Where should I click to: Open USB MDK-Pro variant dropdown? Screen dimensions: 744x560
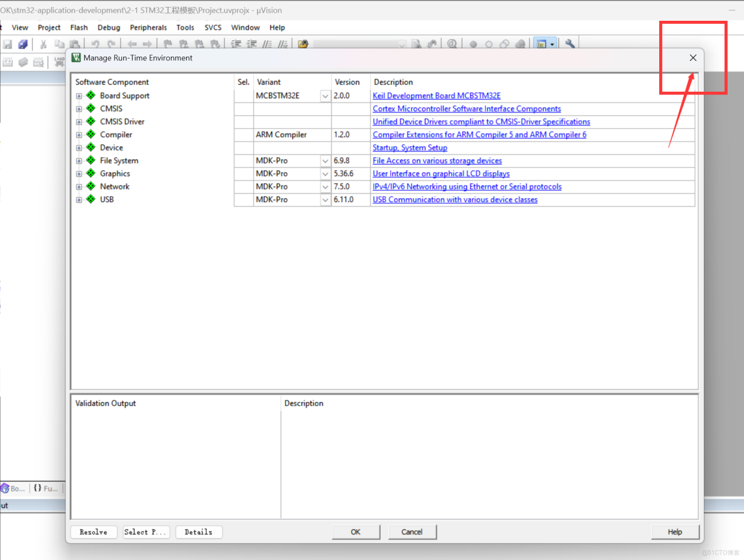pos(325,200)
